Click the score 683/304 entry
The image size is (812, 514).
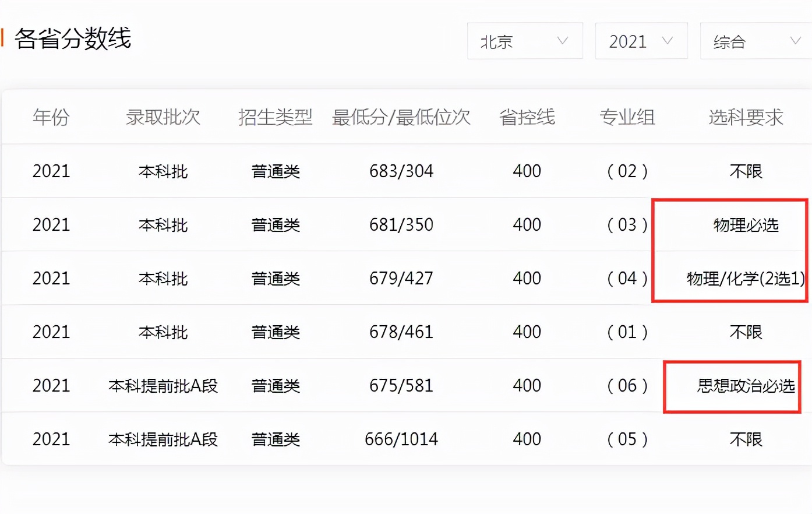[x=401, y=171]
